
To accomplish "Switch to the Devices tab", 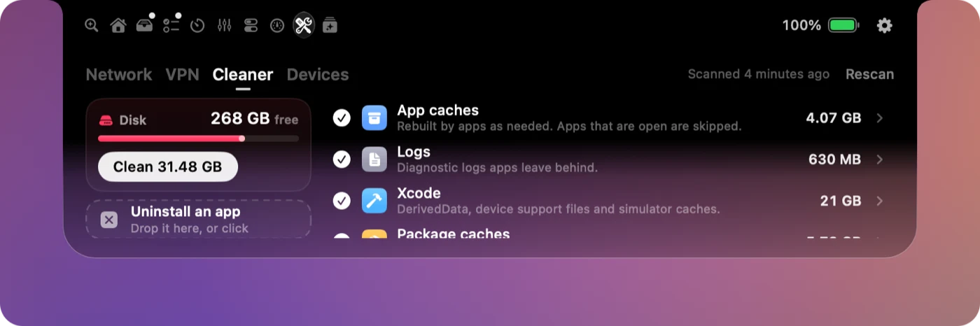I will coord(318,74).
